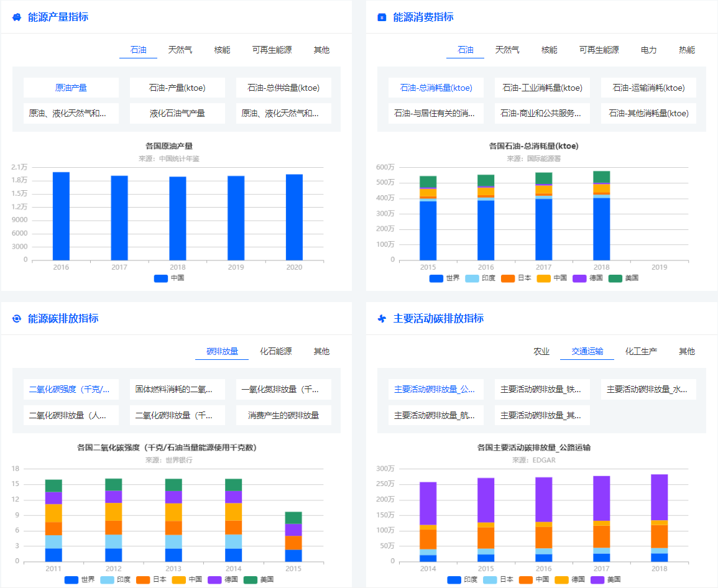Click the 石油-总供给量(ktoe) indicator button

[283, 88]
